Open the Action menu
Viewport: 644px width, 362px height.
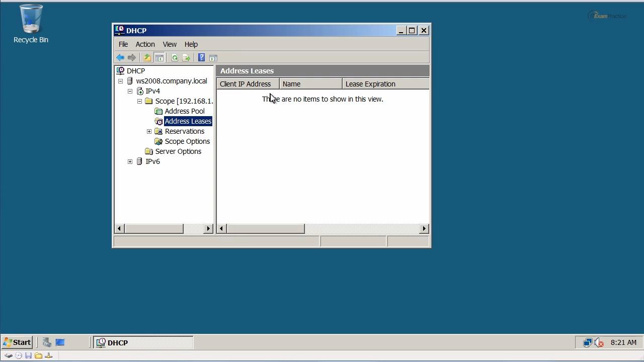(145, 44)
